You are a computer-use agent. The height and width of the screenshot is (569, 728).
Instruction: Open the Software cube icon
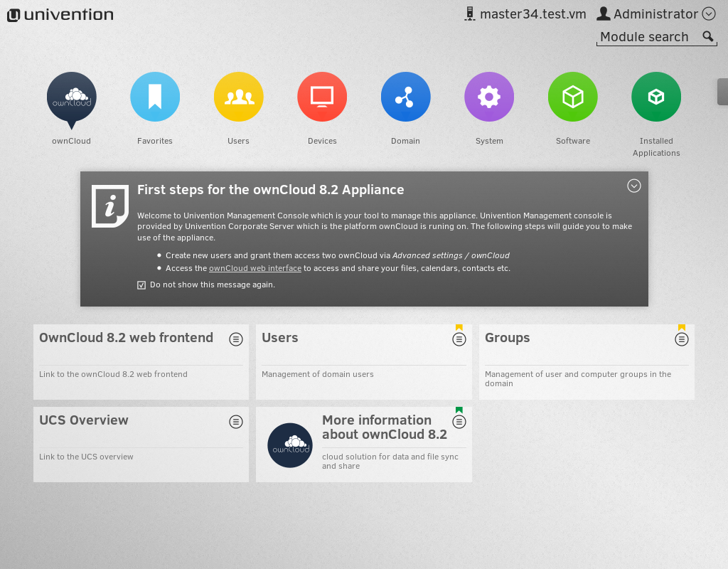572,97
